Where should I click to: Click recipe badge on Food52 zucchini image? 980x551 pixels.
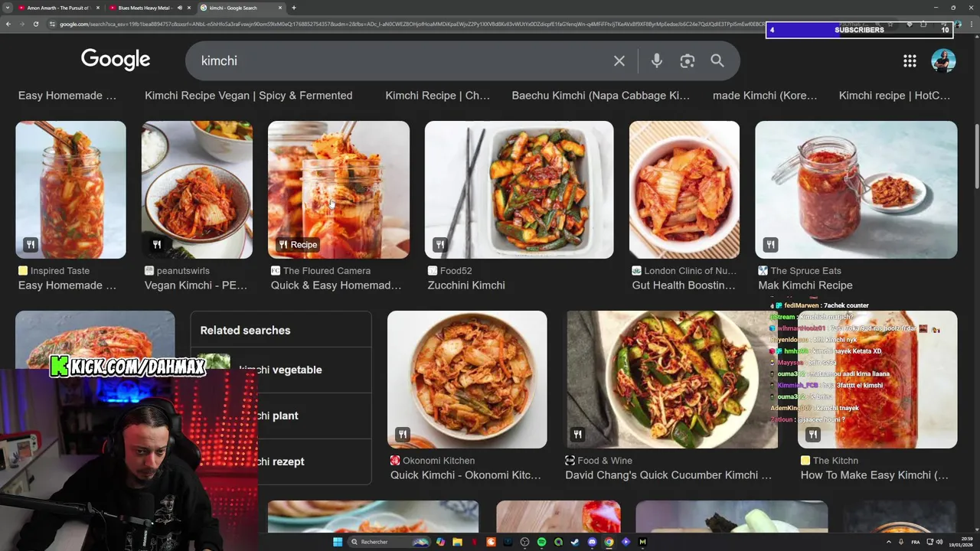click(x=439, y=245)
